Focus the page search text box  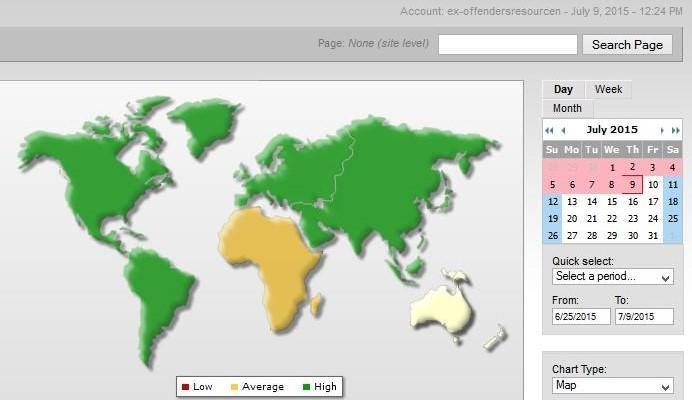tap(508, 45)
